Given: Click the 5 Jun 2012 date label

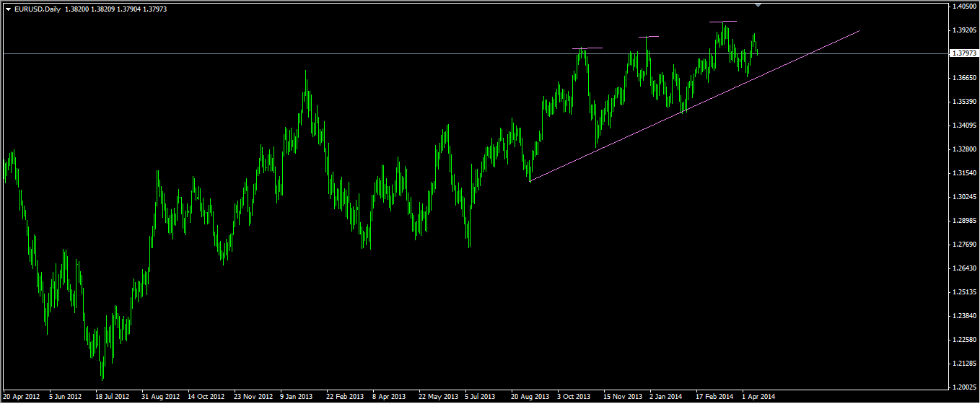Looking at the screenshot, I should 66,397.
